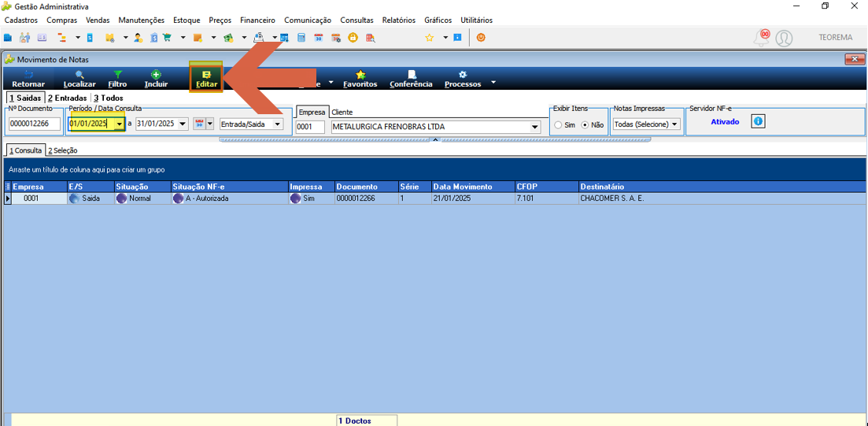Click the Incluir button
The image size is (868, 426).
coord(156,80)
